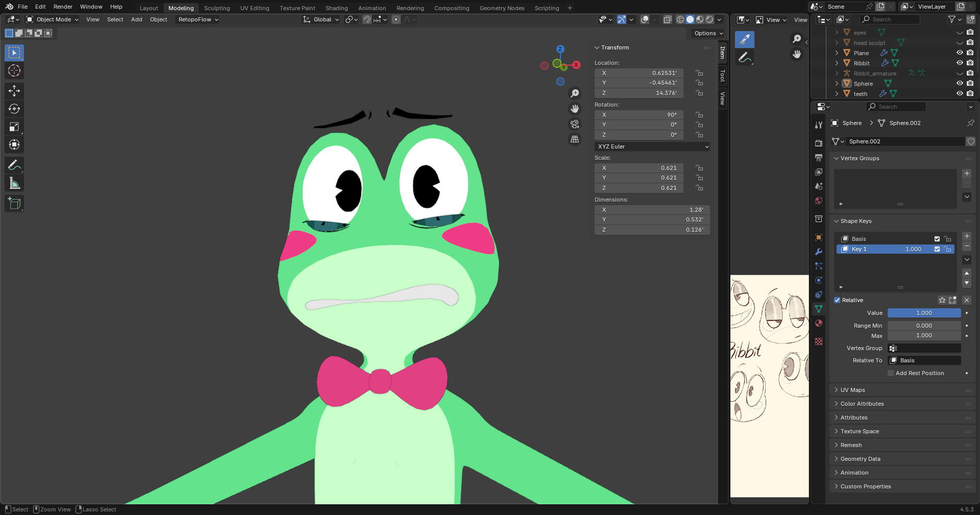Image resolution: width=980 pixels, height=515 pixels.
Task: Select the Transform tool
Action: point(14,144)
